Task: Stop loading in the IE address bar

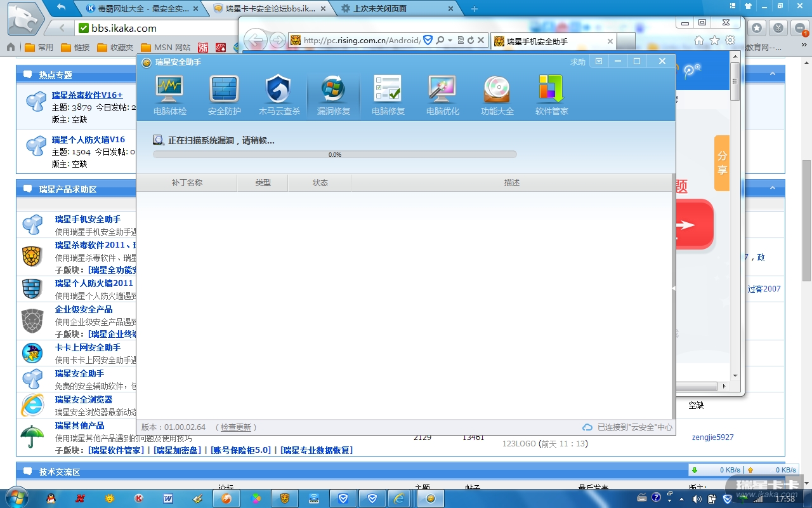Action: point(481,40)
